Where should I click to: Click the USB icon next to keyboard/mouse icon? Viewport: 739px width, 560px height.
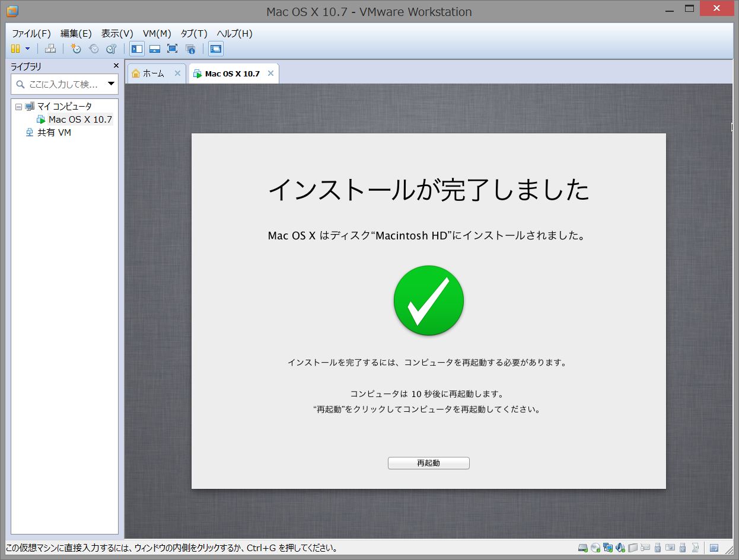pos(658,548)
